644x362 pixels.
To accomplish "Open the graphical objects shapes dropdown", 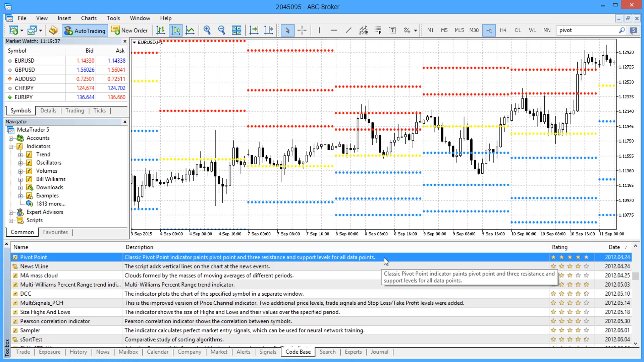I will 416,31.
